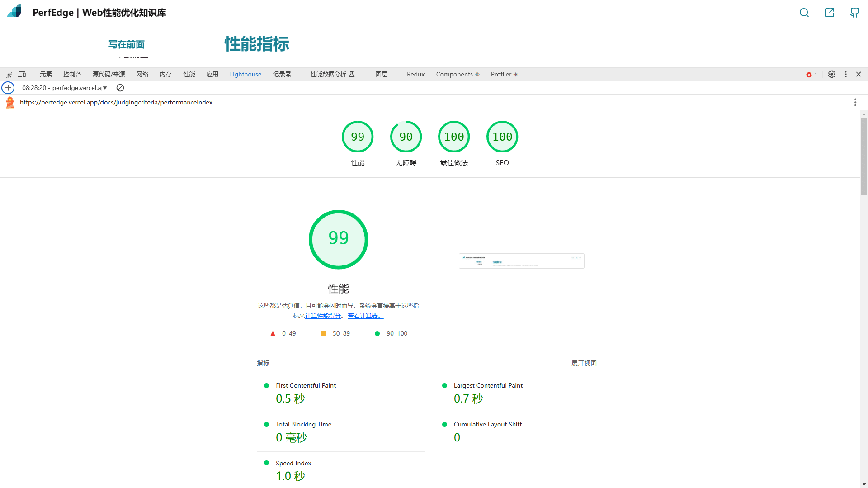Click the new Lighthouse report plus icon
The height and width of the screenshot is (488, 868).
click(x=8, y=88)
